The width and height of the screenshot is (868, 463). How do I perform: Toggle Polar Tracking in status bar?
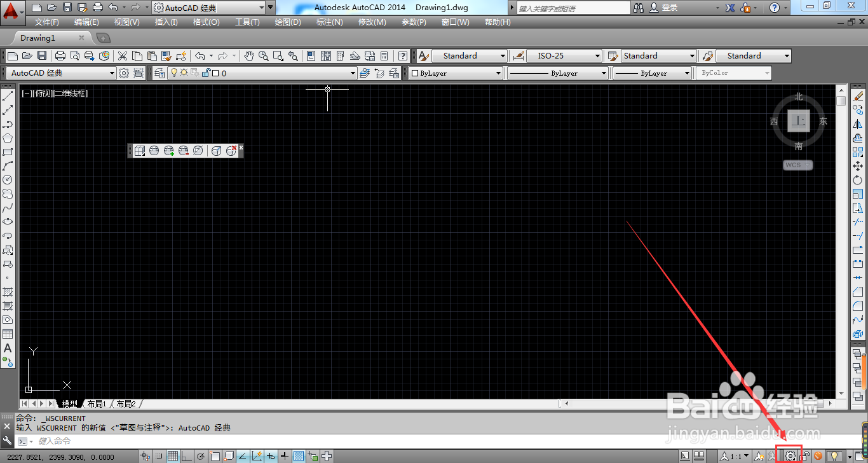[x=201, y=456]
